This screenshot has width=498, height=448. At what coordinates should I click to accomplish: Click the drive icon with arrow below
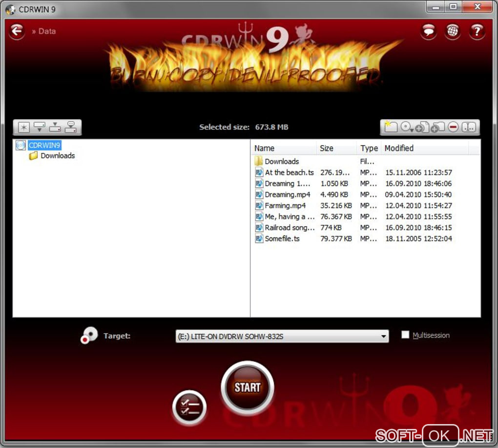pyautogui.click(x=40, y=127)
